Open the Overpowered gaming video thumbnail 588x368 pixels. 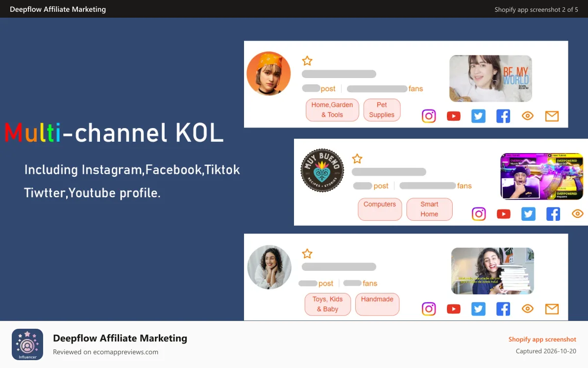click(x=541, y=176)
